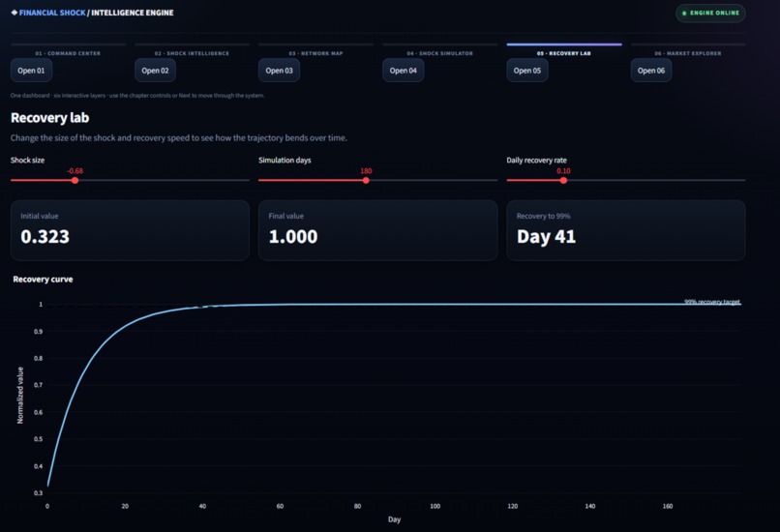Click the x-axis tick label 20
Viewport: 780px width, 532px height.
click(x=125, y=506)
